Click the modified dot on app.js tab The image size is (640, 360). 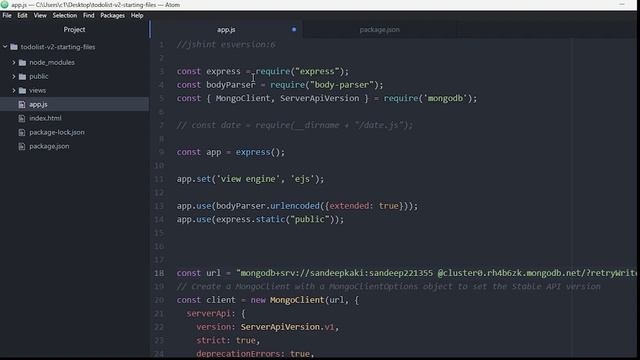(294, 29)
